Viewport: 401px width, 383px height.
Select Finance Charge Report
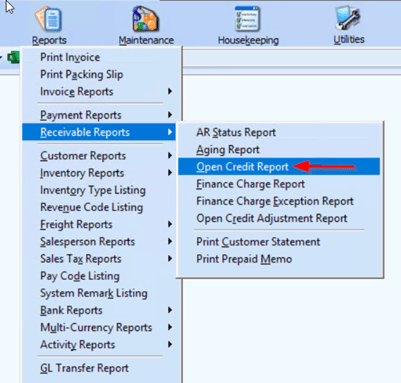pyautogui.click(x=279, y=184)
